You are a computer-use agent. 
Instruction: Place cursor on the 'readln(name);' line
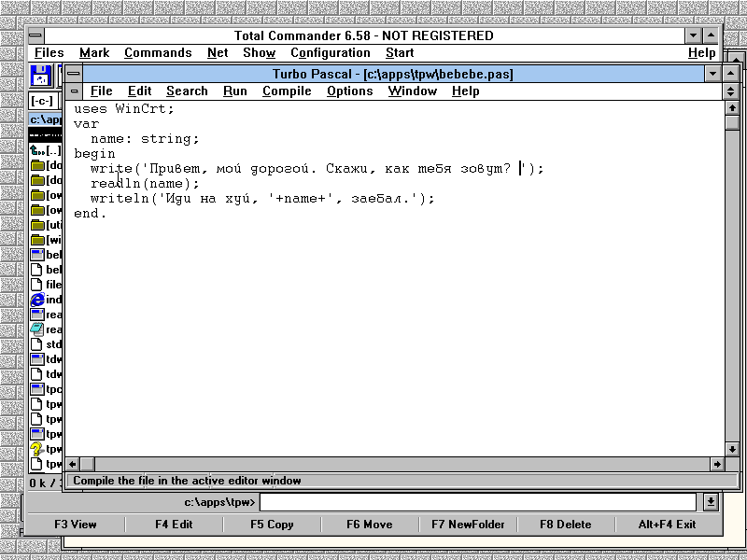tap(145, 184)
